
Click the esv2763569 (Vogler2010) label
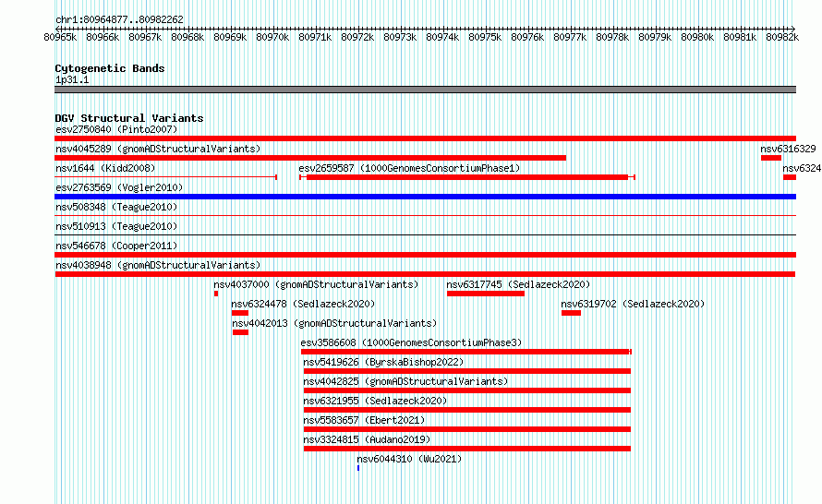(119, 187)
